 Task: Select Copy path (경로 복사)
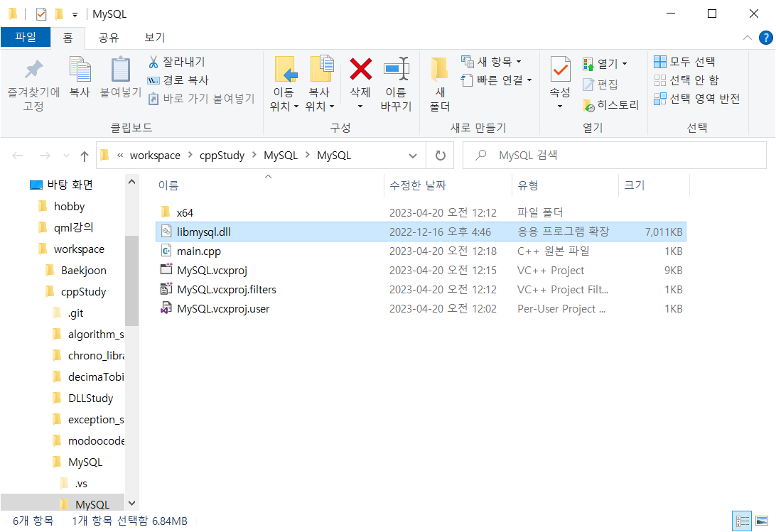click(178, 80)
